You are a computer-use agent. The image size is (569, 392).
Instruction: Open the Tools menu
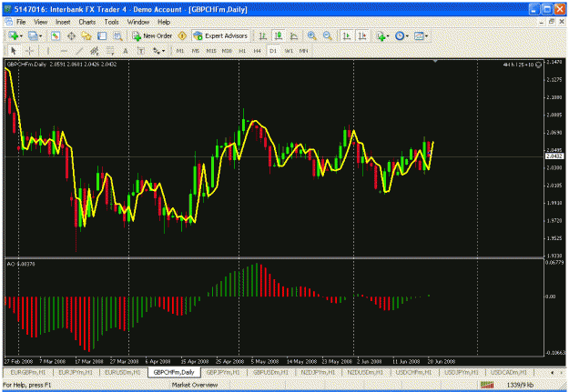tap(112, 22)
